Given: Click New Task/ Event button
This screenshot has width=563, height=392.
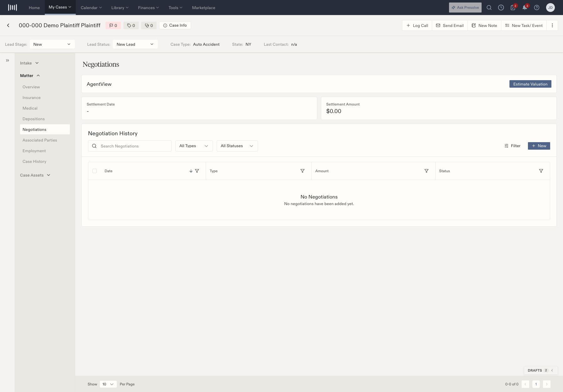Looking at the screenshot, I should coord(524,25).
